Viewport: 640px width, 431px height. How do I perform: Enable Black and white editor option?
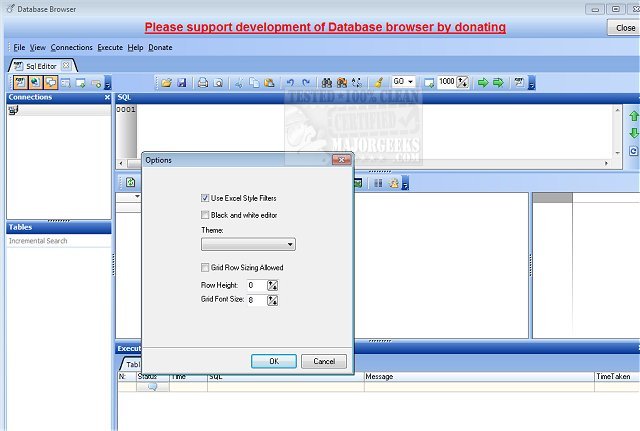(205, 215)
